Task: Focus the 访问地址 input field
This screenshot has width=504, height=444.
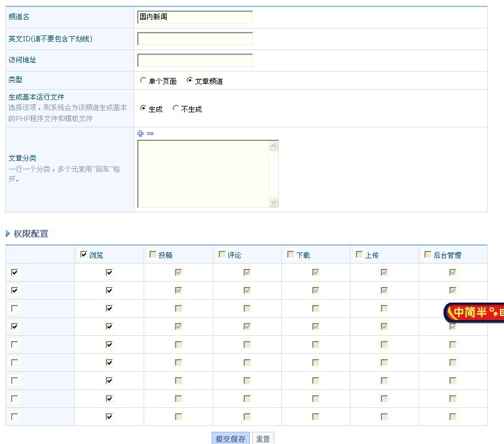Action: click(x=195, y=60)
